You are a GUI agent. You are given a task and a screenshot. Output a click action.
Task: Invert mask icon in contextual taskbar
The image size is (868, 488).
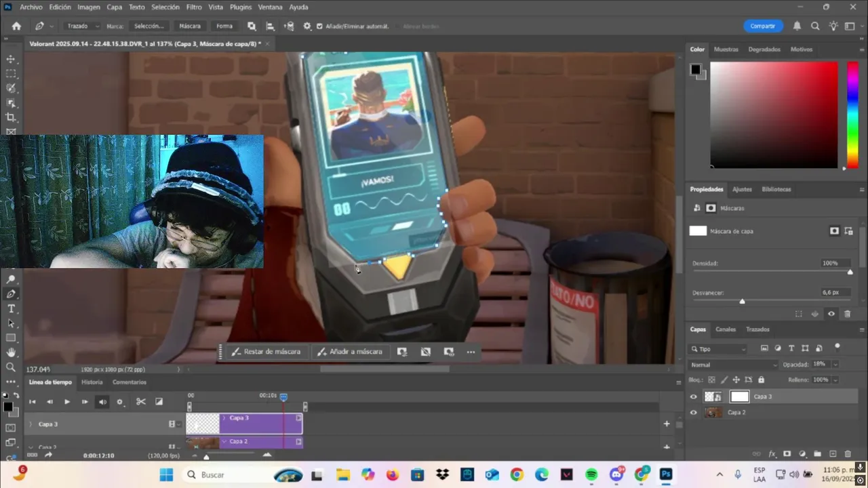pos(425,352)
